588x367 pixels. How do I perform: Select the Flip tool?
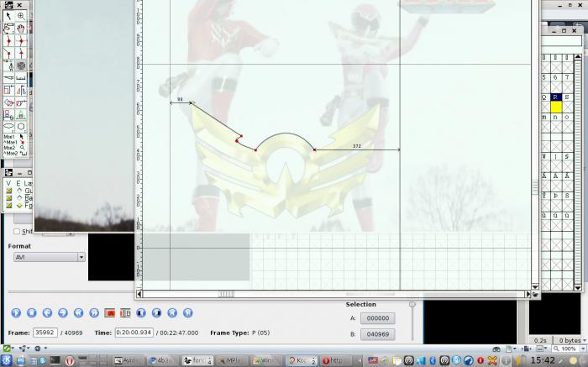[21, 90]
